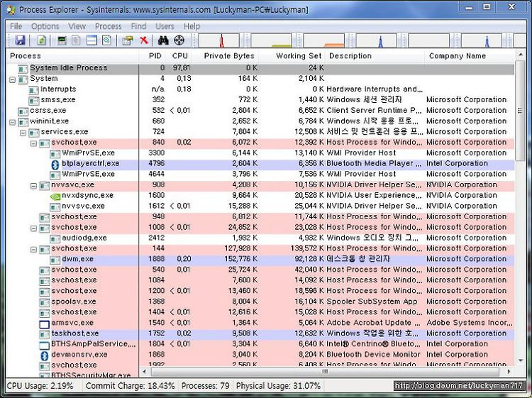This screenshot has height=398, width=532.
Task: Click the Bluetooth icon beside devmonsrv.exe
Action: (x=45, y=355)
